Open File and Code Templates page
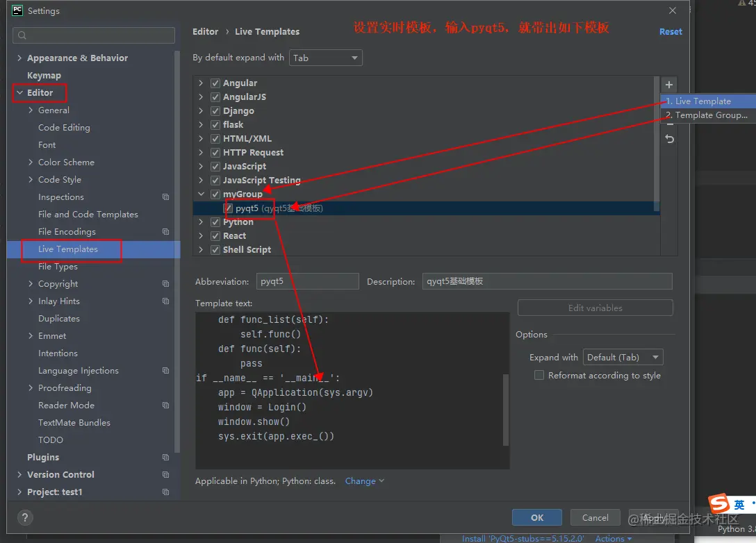 pyautogui.click(x=88, y=215)
